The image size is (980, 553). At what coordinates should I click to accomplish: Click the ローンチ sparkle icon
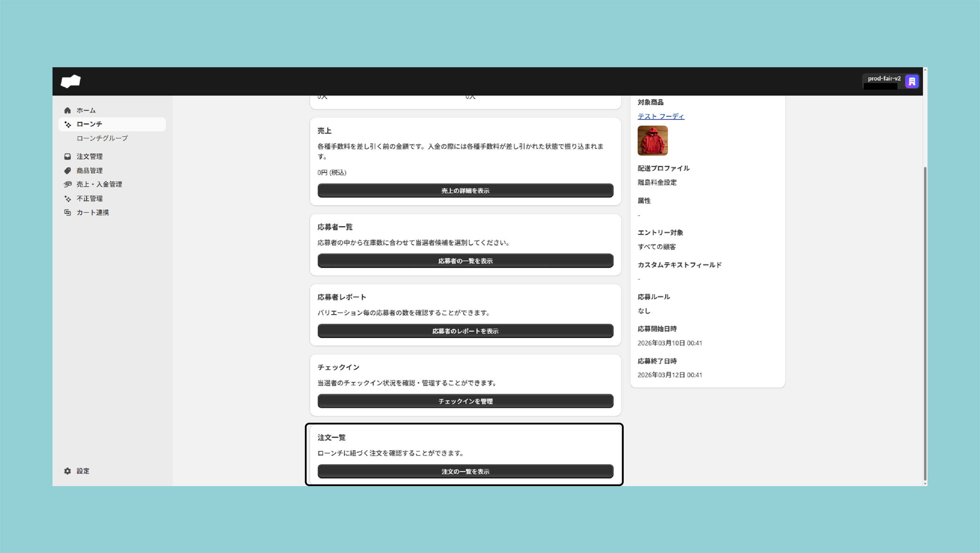(x=68, y=124)
